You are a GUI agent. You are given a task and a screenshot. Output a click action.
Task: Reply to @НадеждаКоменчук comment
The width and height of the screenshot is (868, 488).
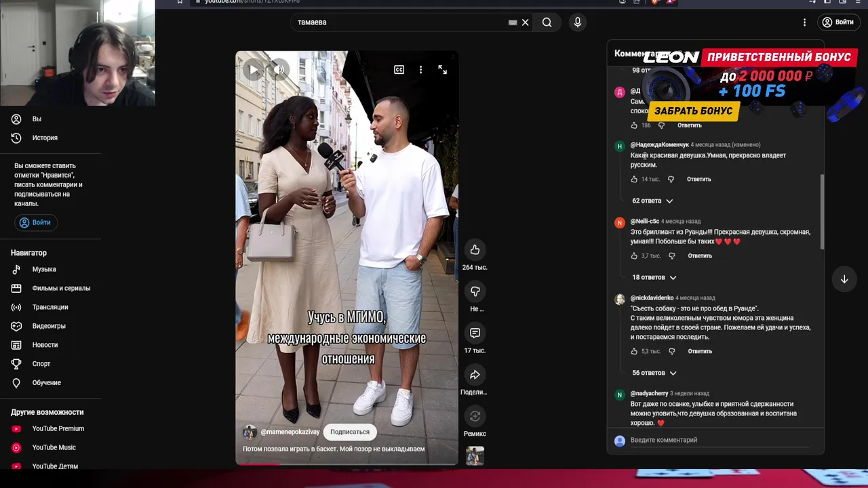(x=698, y=179)
